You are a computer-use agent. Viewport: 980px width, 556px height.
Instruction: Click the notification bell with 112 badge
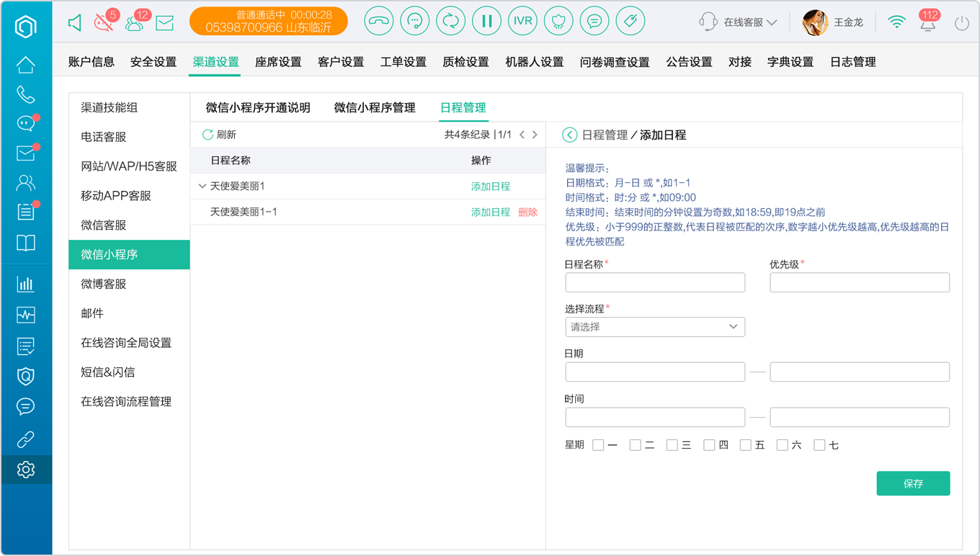(x=928, y=22)
